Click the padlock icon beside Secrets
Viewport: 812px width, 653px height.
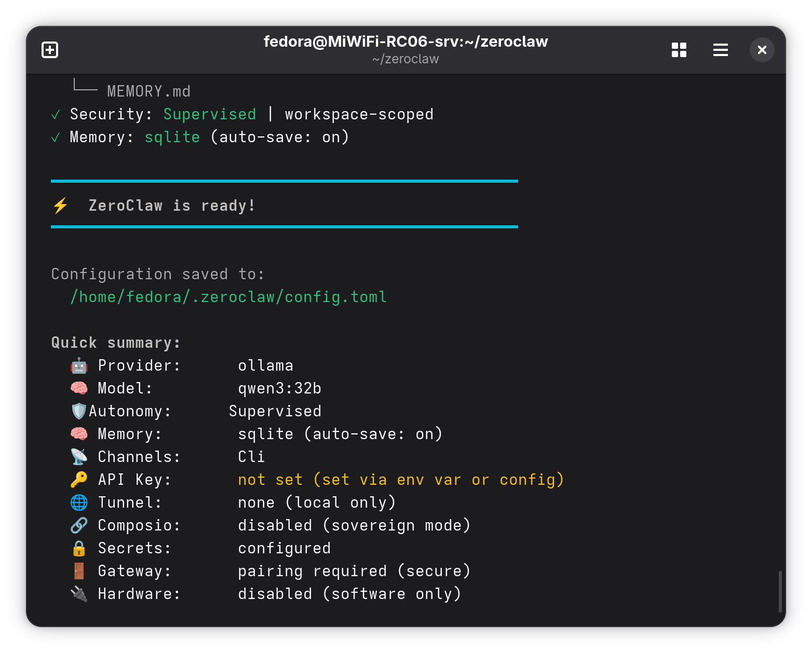(79, 549)
